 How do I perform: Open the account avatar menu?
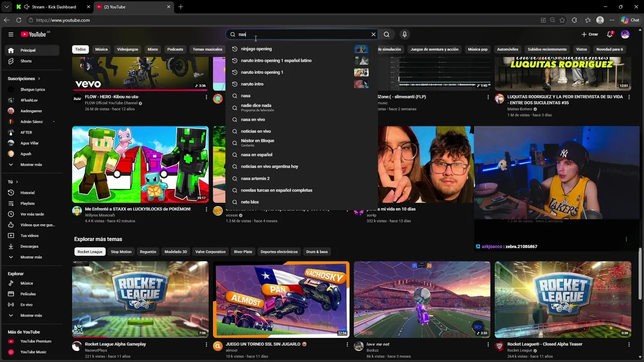(625, 34)
